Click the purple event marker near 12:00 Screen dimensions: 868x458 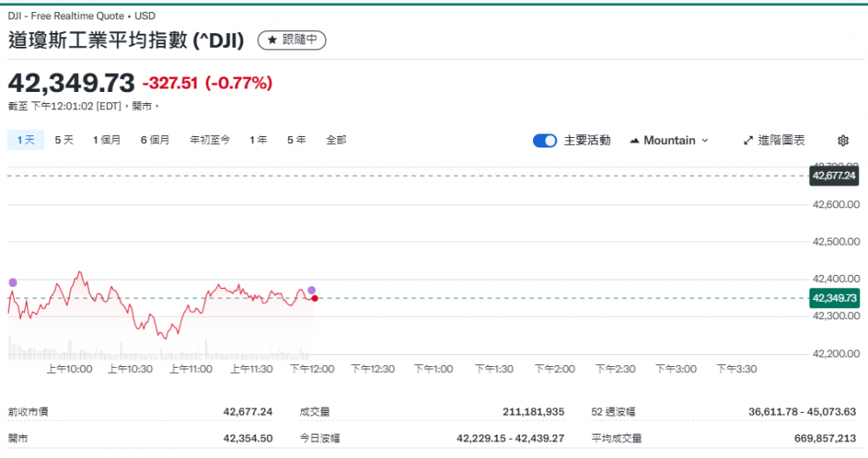point(312,291)
